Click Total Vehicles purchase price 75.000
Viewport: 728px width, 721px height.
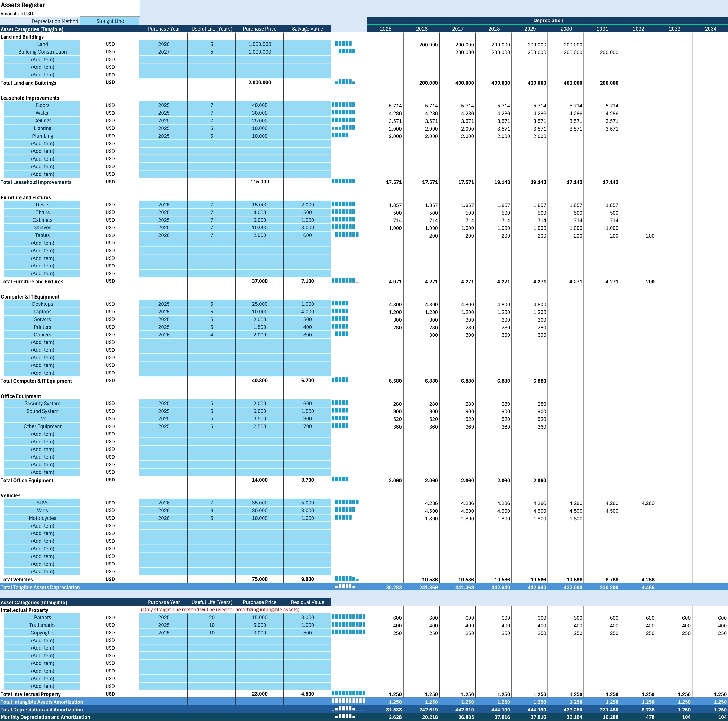[260, 579]
